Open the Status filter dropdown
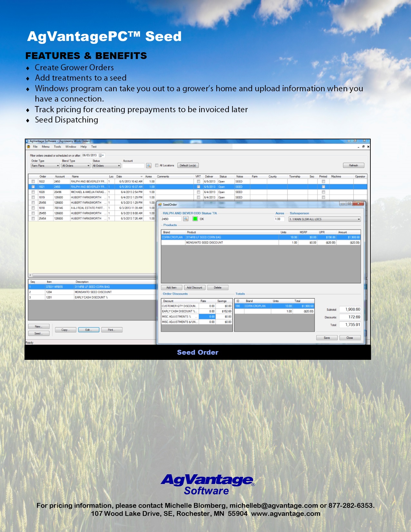Screen dimensions: 411x532 pyautogui.click(x=106, y=166)
